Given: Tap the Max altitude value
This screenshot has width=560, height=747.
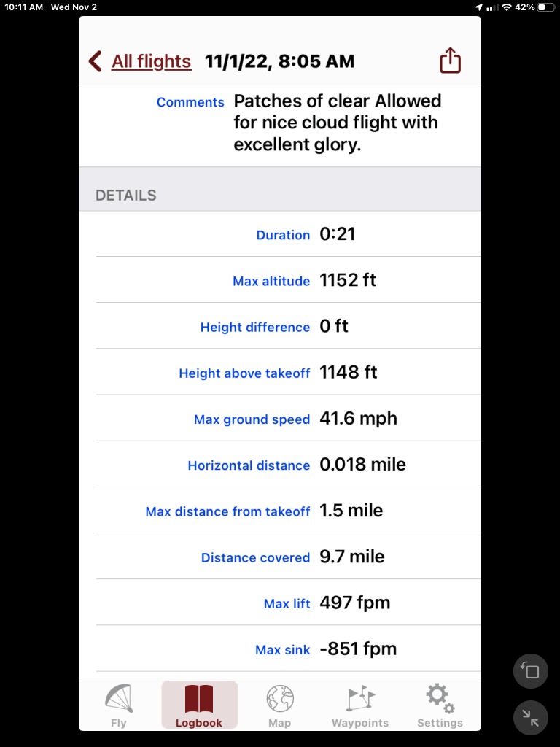Looking at the screenshot, I should point(348,280).
